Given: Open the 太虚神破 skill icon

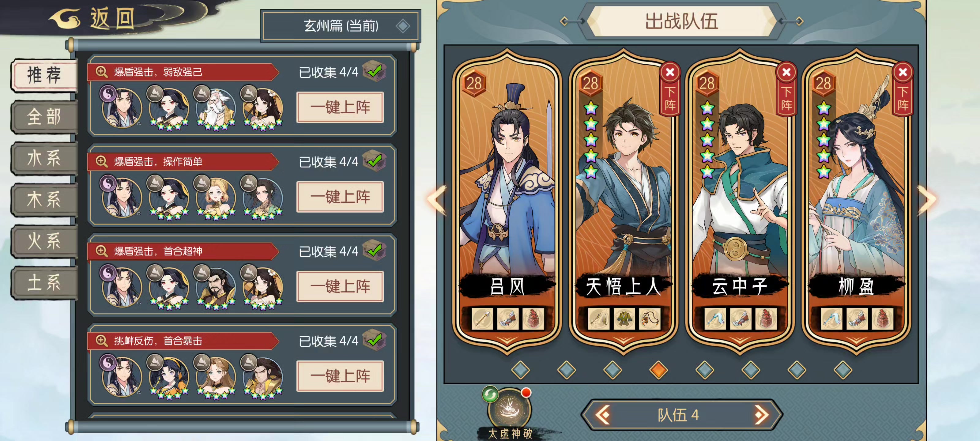Looking at the screenshot, I should (509, 409).
